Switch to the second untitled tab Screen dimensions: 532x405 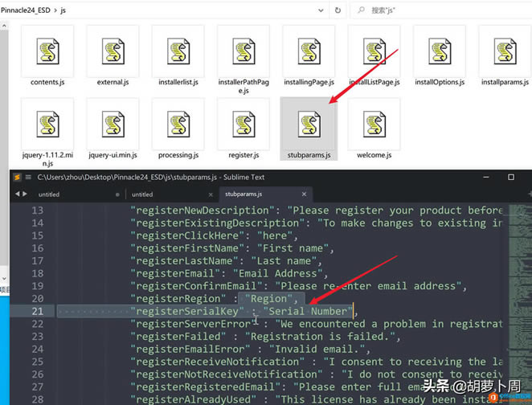[x=142, y=194]
